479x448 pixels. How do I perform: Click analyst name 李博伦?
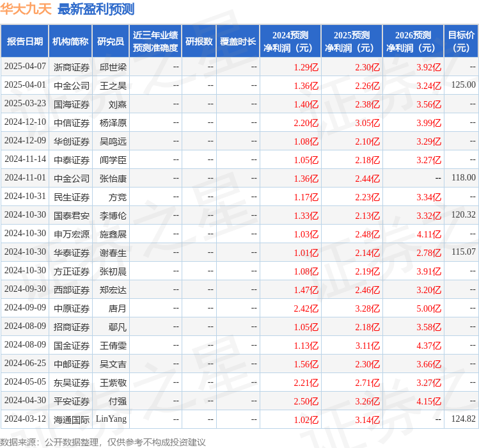tap(113, 216)
